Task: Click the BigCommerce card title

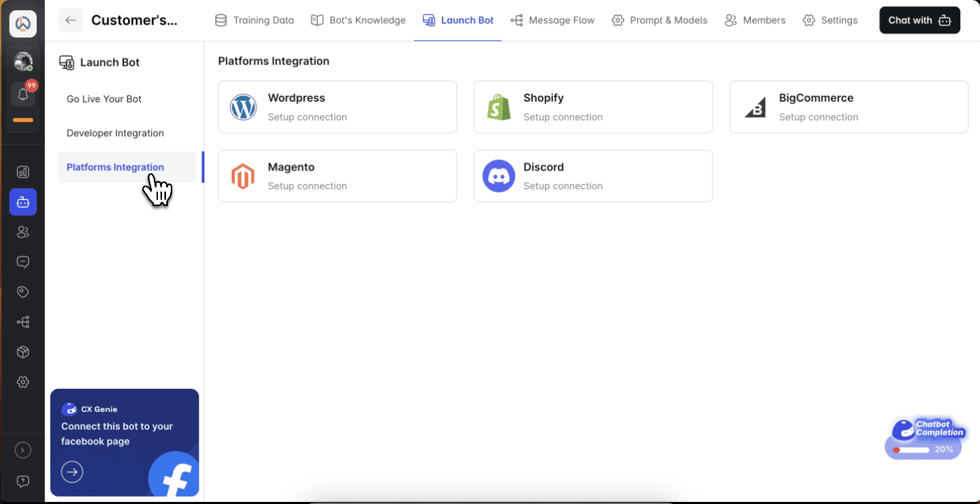Action: 816,98
